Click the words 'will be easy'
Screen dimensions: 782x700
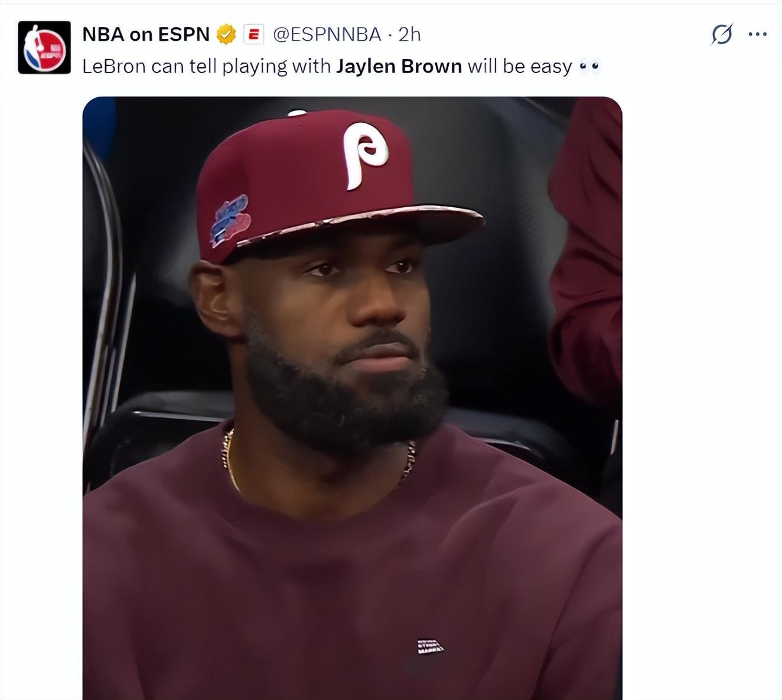click(520, 66)
